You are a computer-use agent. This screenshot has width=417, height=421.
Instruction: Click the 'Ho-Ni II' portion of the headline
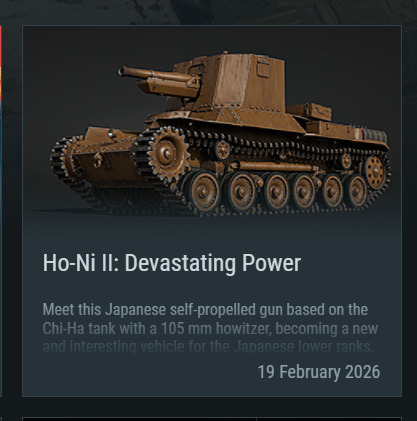(x=79, y=263)
